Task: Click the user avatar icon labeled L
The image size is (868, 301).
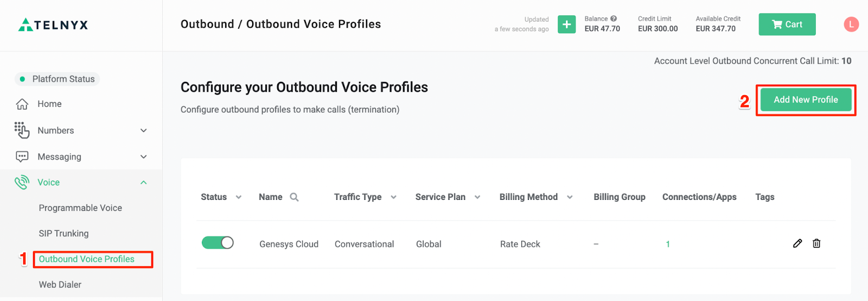Action: pos(851,24)
